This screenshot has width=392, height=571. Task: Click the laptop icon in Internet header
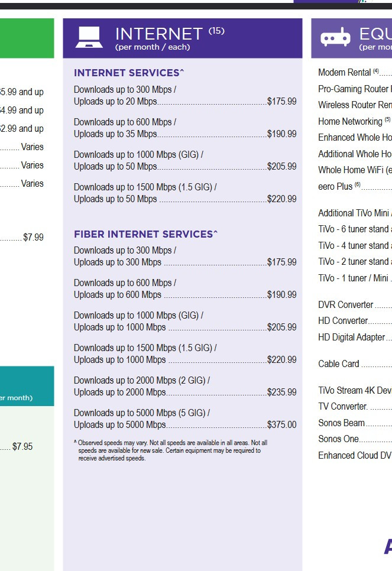pos(89,37)
